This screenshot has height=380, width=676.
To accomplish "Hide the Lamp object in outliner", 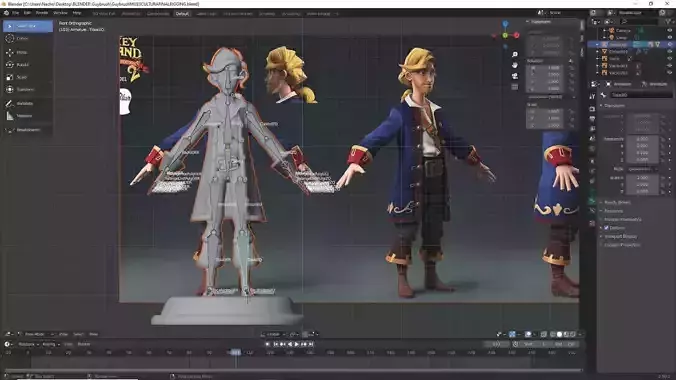I will (670, 38).
